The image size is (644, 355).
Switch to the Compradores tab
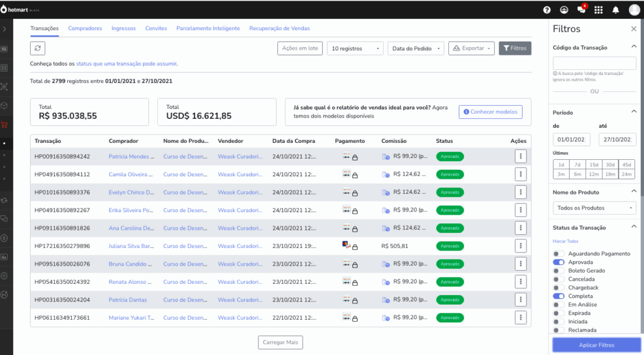pyautogui.click(x=85, y=28)
